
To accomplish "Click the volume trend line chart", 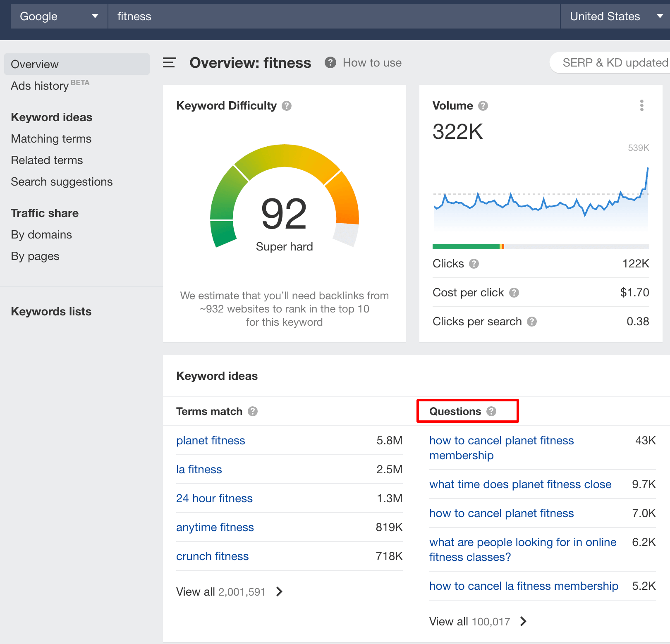I will 541,198.
